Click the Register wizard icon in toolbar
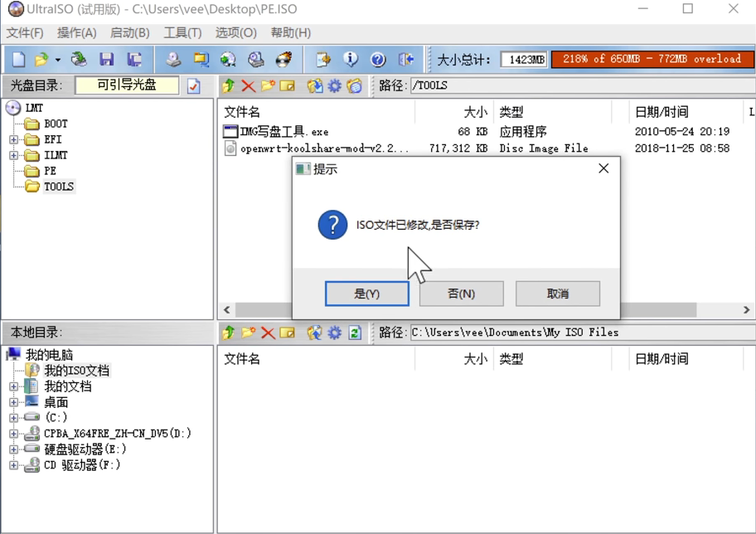This screenshot has height=534, width=756. (x=323, y=60)
